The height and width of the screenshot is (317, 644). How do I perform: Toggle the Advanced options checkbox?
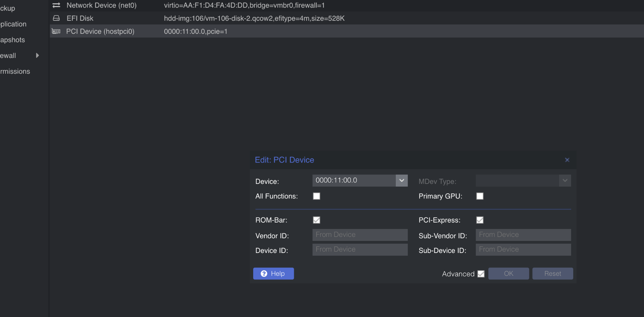click(481, 274)
